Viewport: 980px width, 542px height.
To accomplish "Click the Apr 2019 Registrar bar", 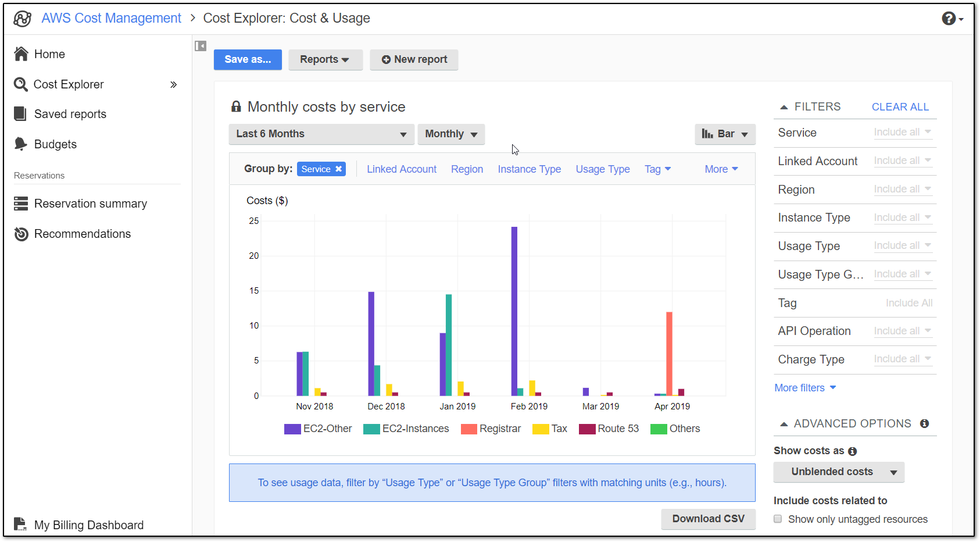I will pyautogui.click(x=669, y=354).
